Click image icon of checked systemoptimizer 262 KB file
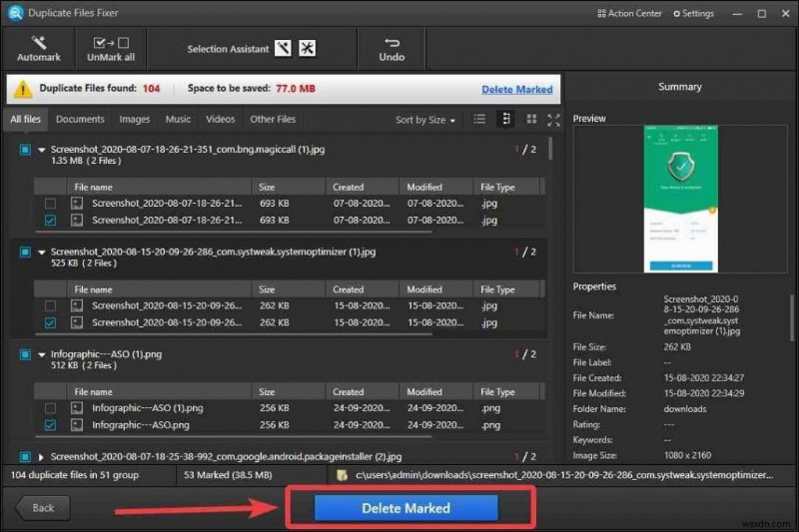Screen dimensions: 799x532 tap(77, 322)
